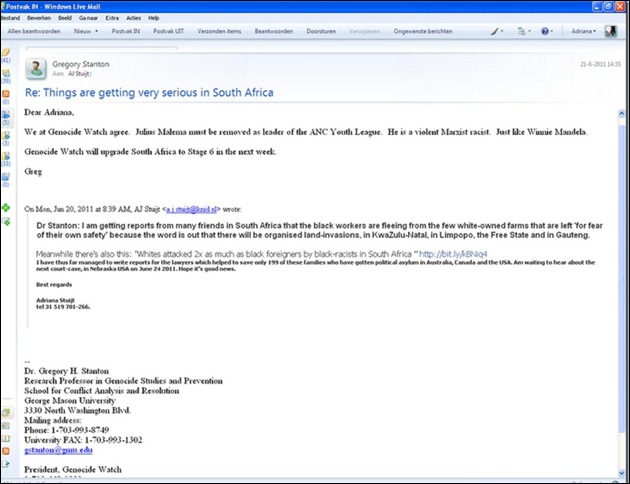Click the paintbrush colorize toolbar icon
This screenshot has width=630, height=484.
495,31
